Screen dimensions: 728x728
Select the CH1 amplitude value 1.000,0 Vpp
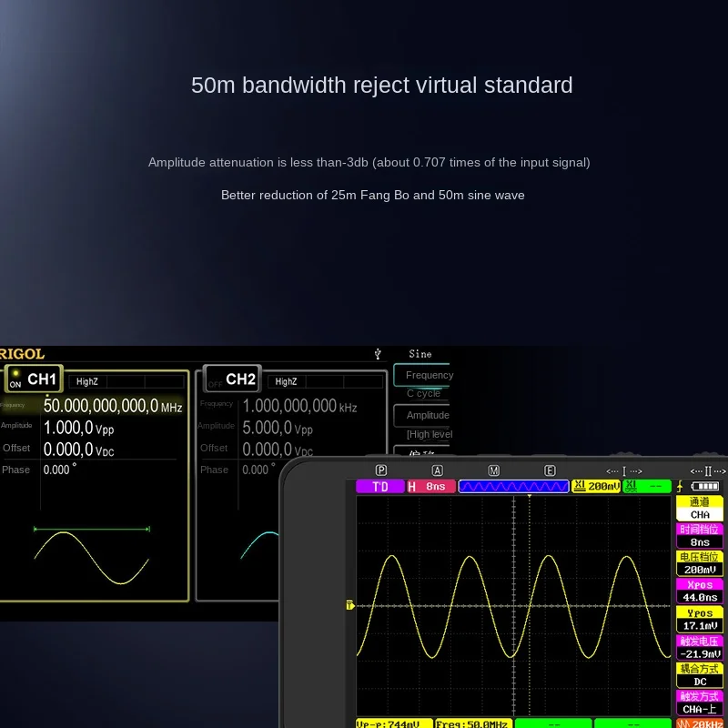click(78, 428)
